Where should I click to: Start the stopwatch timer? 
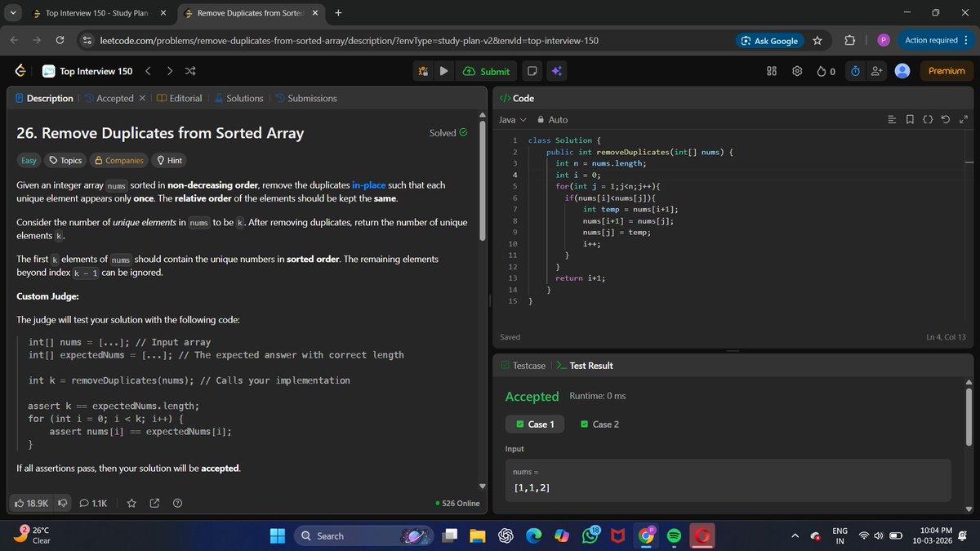click(854, 71)
